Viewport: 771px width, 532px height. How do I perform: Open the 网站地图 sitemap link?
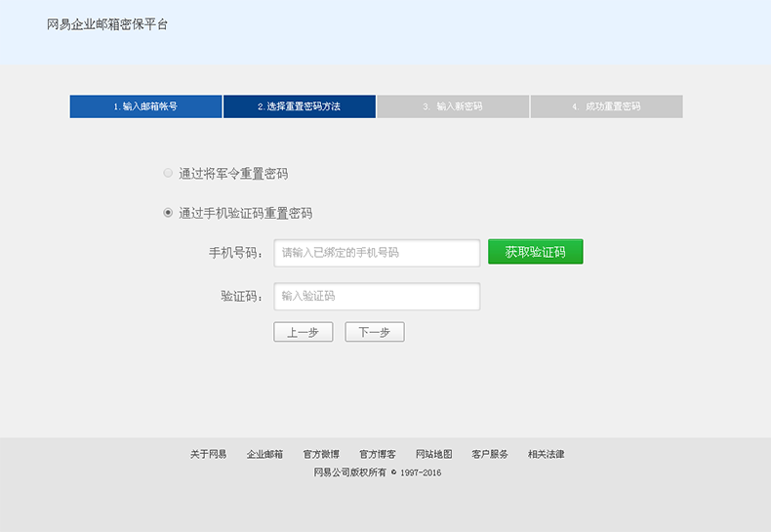tap(433, 454)
